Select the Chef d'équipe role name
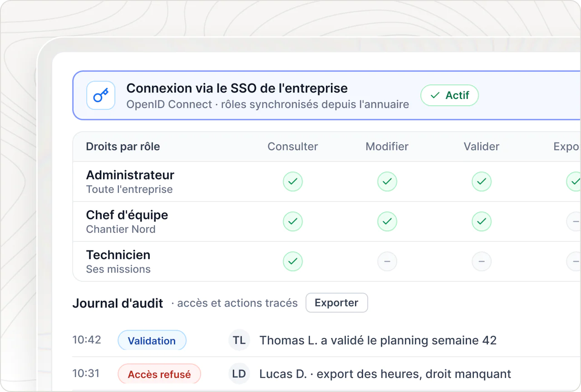This screenshot has height=392, width=581. tap(127, 215)
